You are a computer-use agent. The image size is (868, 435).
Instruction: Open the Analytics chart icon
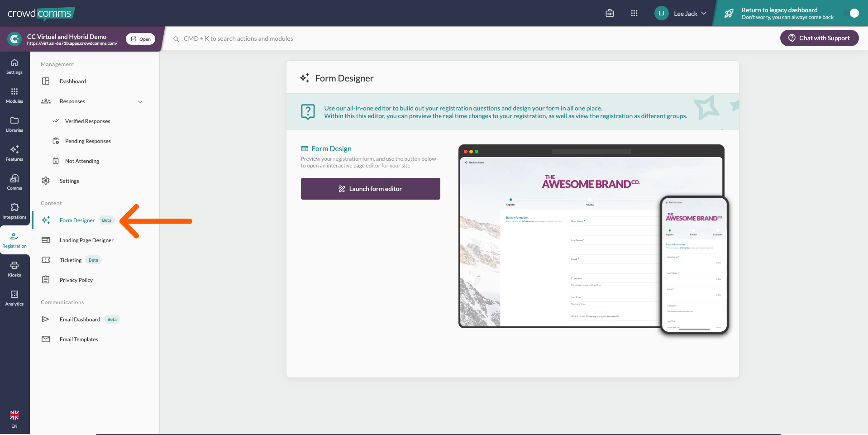coord(14,298)
